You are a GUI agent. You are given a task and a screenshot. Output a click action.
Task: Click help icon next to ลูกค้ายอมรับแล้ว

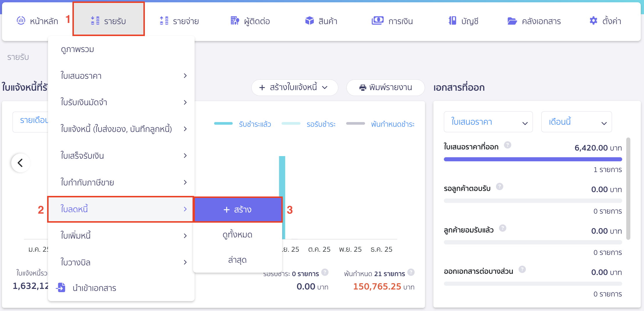(x=503, y=228)
